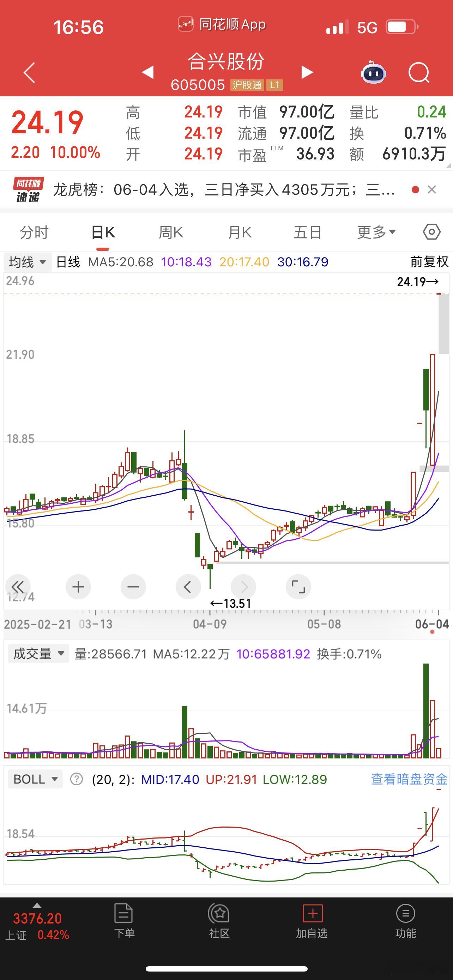Switch to next stock with right triangle

(x=307, y=72)
